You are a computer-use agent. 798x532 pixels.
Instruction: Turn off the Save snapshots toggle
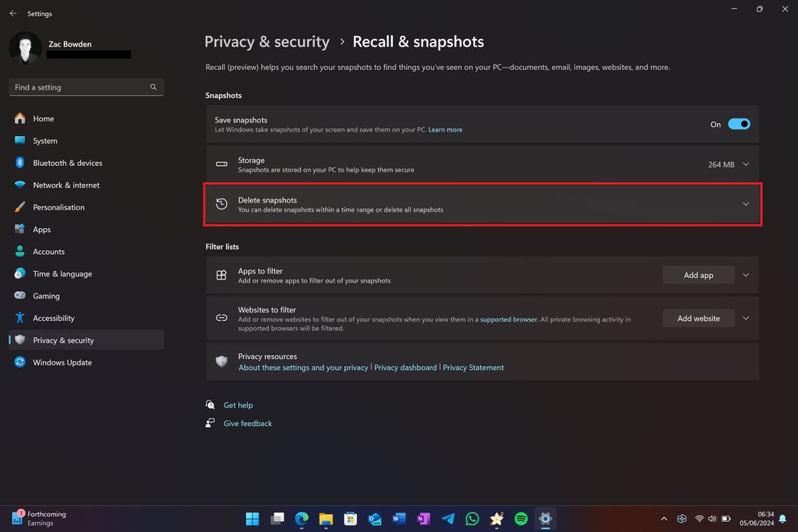(739, 124)
